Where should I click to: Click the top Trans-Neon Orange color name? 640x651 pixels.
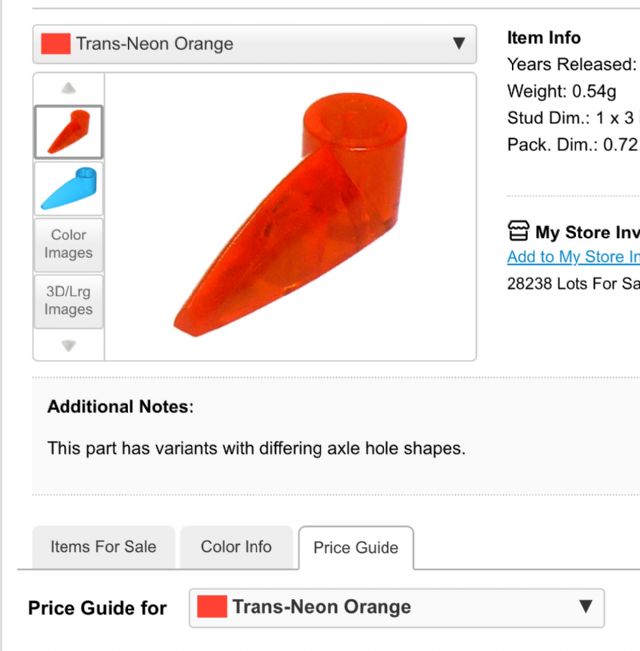(154, 44)
